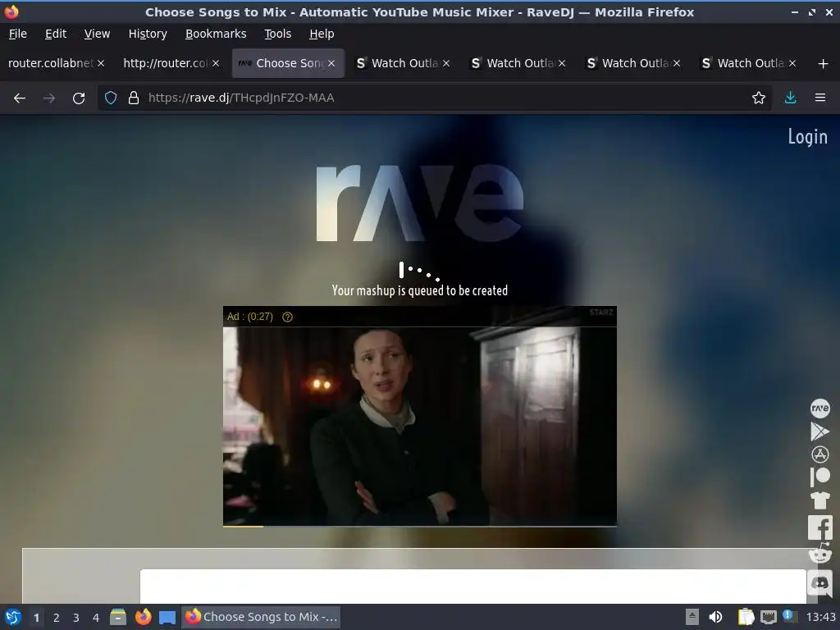Open the Google Play store icon
Screen dimensions: 840x630
(x=819, y=431)
